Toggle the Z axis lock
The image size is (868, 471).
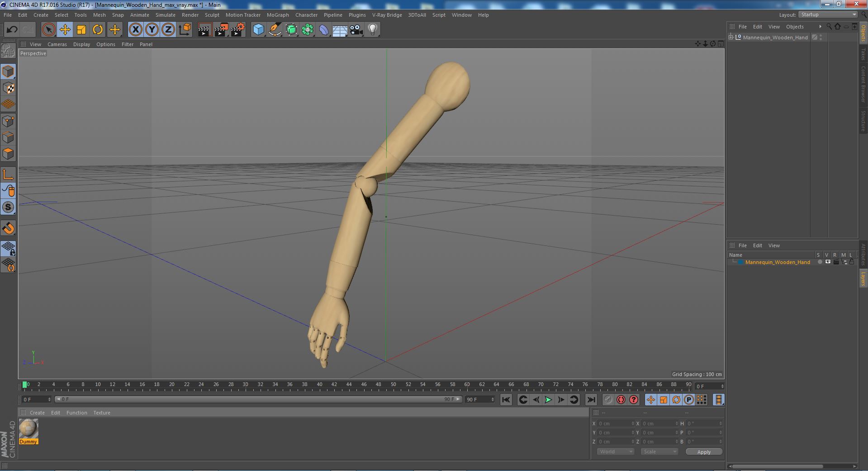tap(168, 30)
